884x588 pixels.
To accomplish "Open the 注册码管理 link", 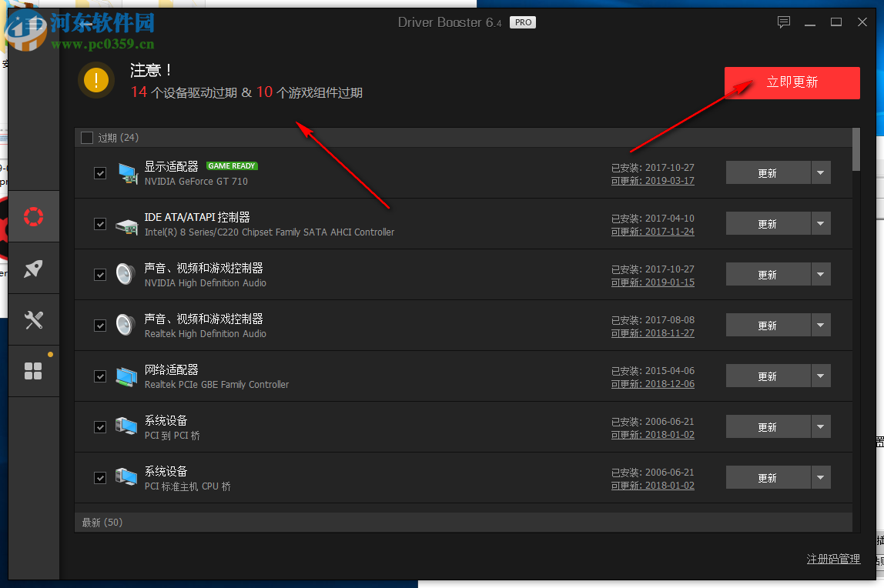I will click(833, 559).
